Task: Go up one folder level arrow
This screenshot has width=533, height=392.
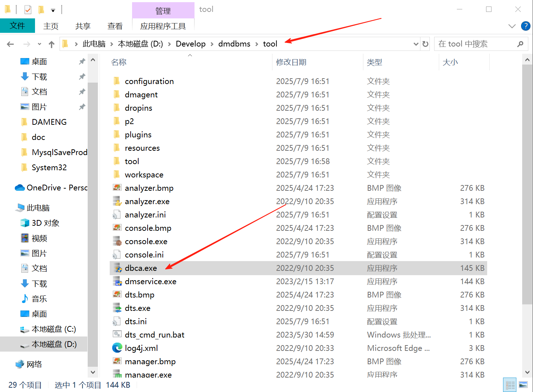Action: 52,44
